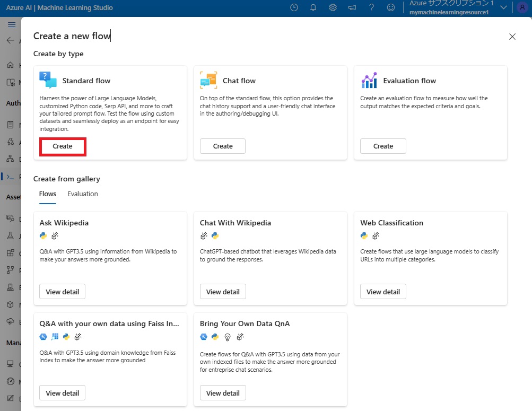
Task: Click the Evaluation flow chart icon
Action: coord(369,80)
